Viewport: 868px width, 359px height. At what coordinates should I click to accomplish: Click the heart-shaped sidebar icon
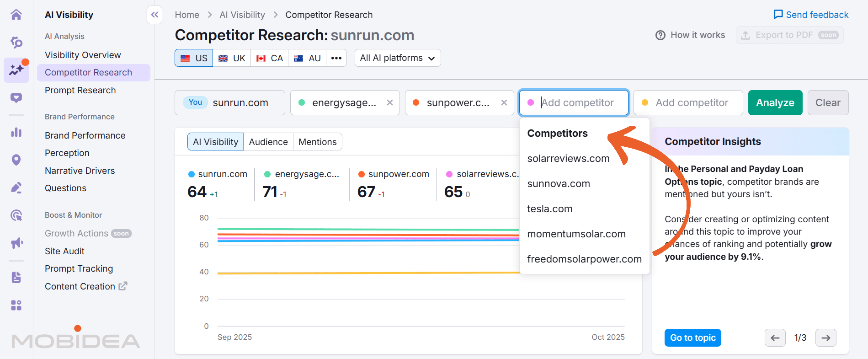[16, 97]
